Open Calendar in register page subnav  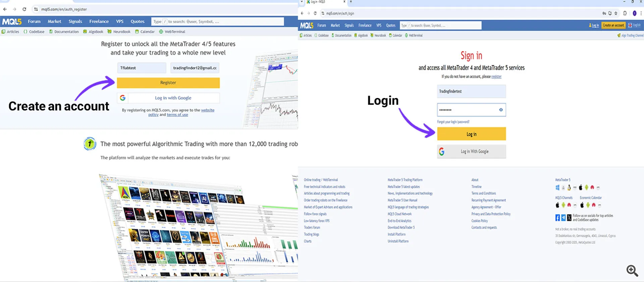coord(145,31)
